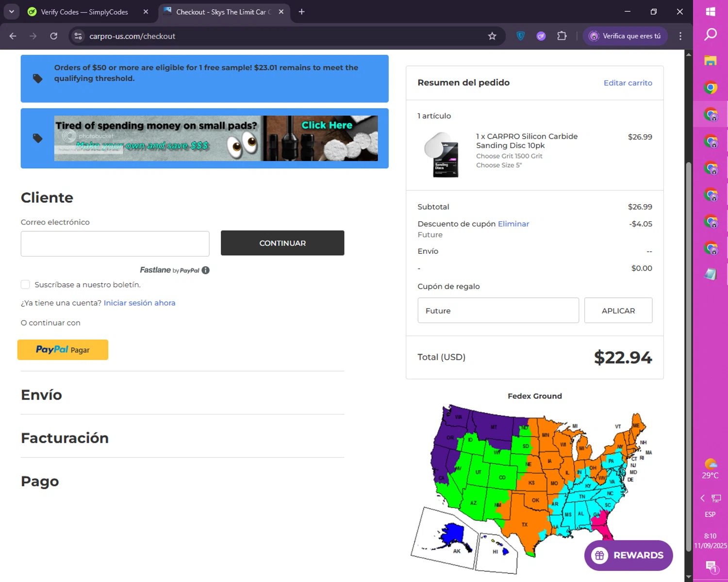Click the vertical scrollbar thumb
The height and width of the screenshot is (582, 728).
click(688, 356)
